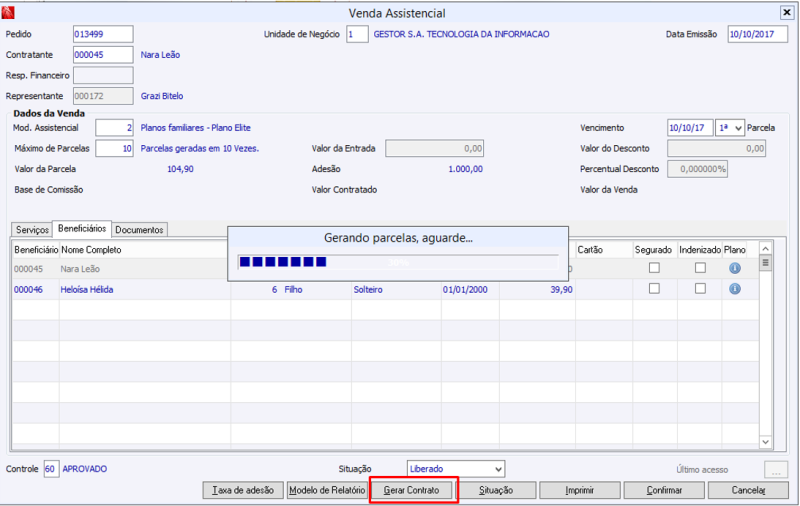Click the Filho relationship cell

tap(293, 290)
